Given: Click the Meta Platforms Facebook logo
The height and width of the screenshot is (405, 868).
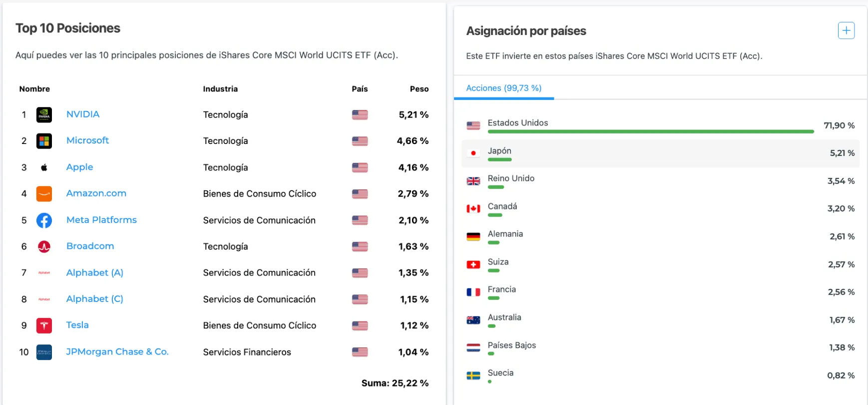Looking at the screenshot, I should click(44, 220).
